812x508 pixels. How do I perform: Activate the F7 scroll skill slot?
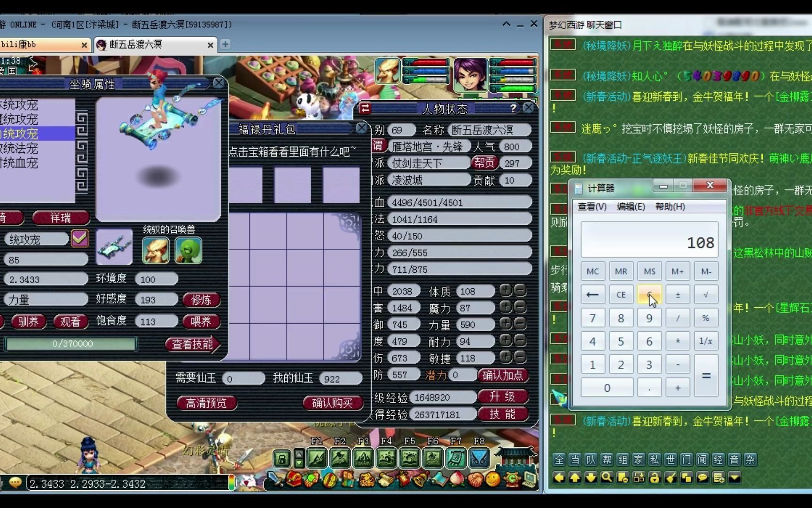(455, 458)
